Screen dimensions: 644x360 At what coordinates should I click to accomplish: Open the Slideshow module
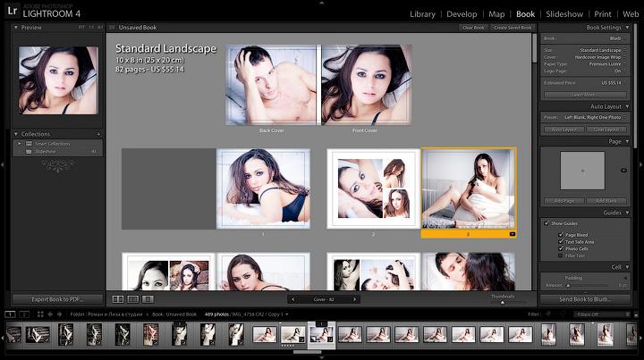pyautogui.click(x=563, y=14)
